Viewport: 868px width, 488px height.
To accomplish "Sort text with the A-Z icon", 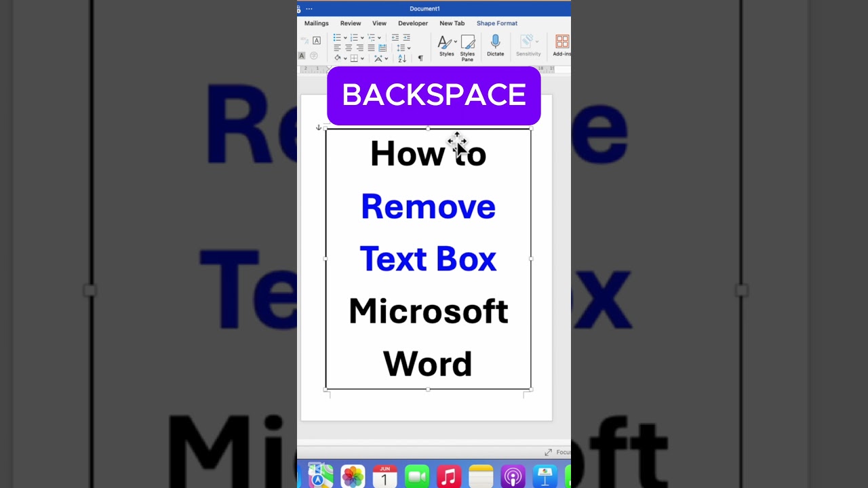I will 401,58.
